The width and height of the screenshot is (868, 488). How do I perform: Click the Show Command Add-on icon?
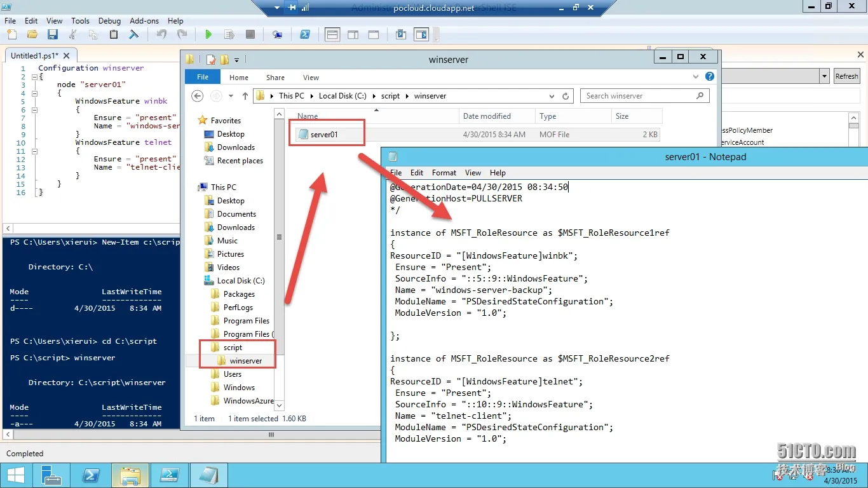(421, 34)
